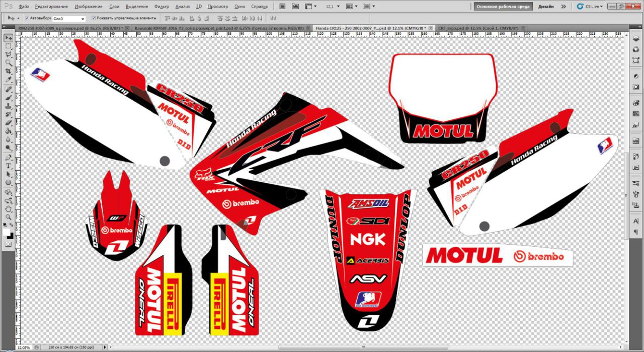The width and height of the screenshot is (644, 352).
Task: Open the Справка menu
Action: click(x=259, y=7)
